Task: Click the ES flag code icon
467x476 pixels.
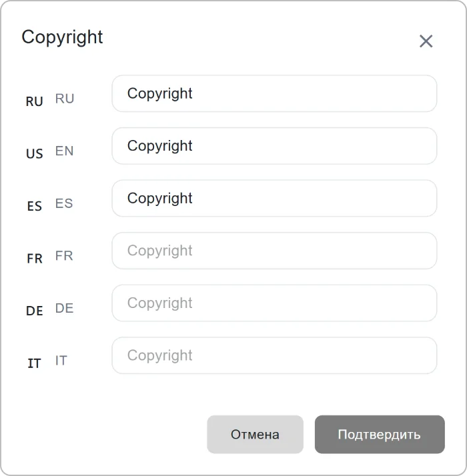Action: (34, 206)
